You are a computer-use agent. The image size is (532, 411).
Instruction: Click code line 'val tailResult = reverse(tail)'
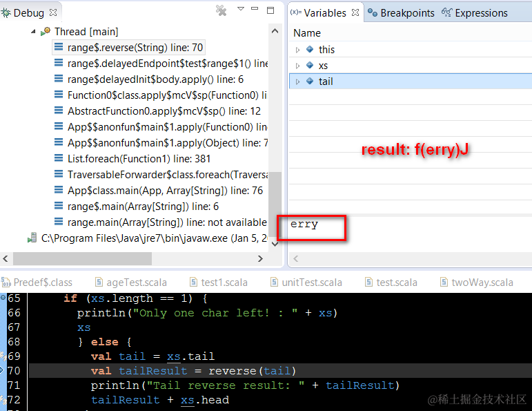click(x=193, y=371)
